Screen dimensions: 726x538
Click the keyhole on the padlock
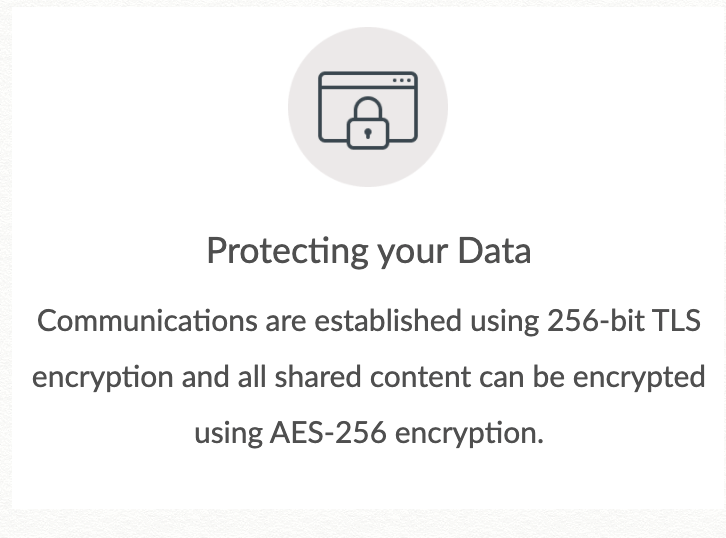point(368,131)
